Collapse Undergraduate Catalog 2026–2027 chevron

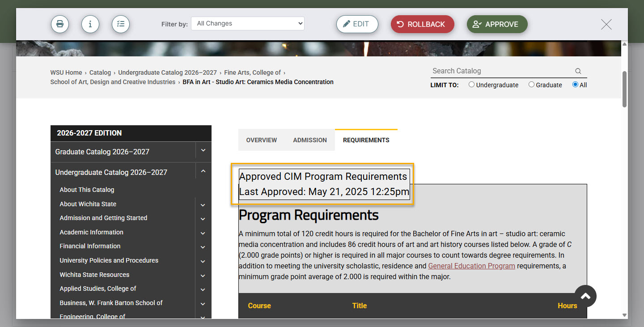(x=203, y=171)
